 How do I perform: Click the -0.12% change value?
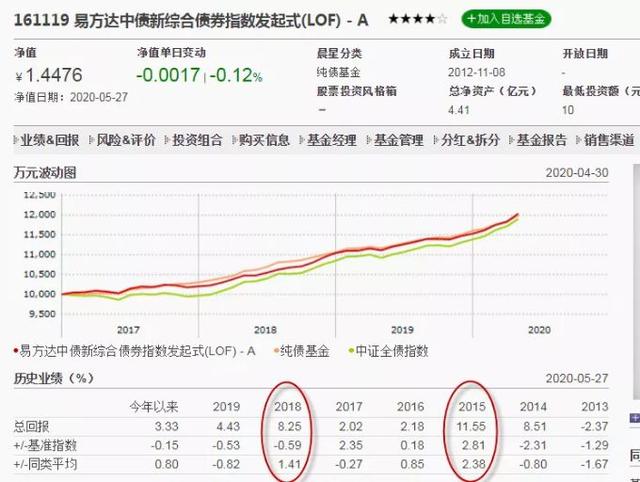(236, 75)
